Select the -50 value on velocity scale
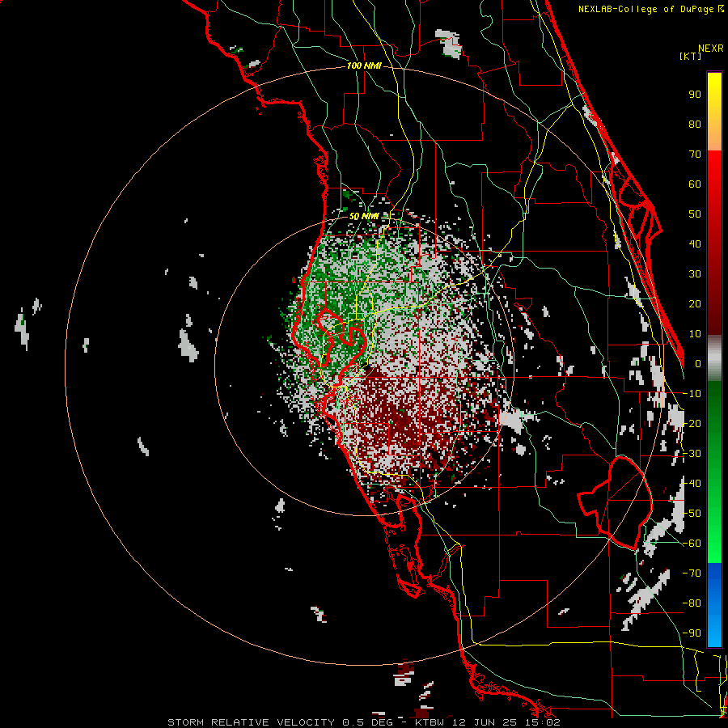Viewport: 728px width, 728px height. pos(692,514)
